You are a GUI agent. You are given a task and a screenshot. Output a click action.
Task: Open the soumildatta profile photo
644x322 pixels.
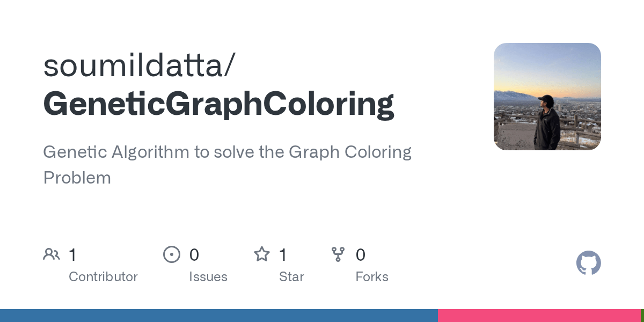(547, 97)
